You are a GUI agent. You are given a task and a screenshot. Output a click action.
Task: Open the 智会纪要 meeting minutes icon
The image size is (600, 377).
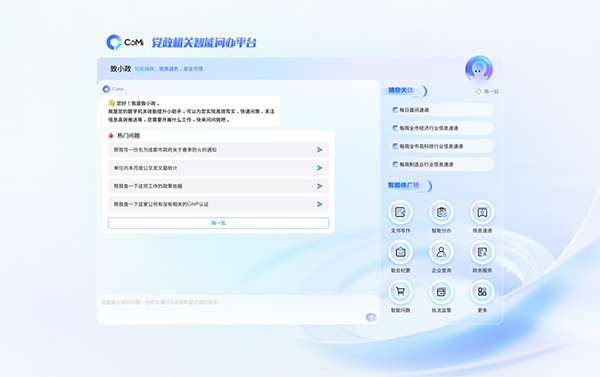click(x=400, y=252)
